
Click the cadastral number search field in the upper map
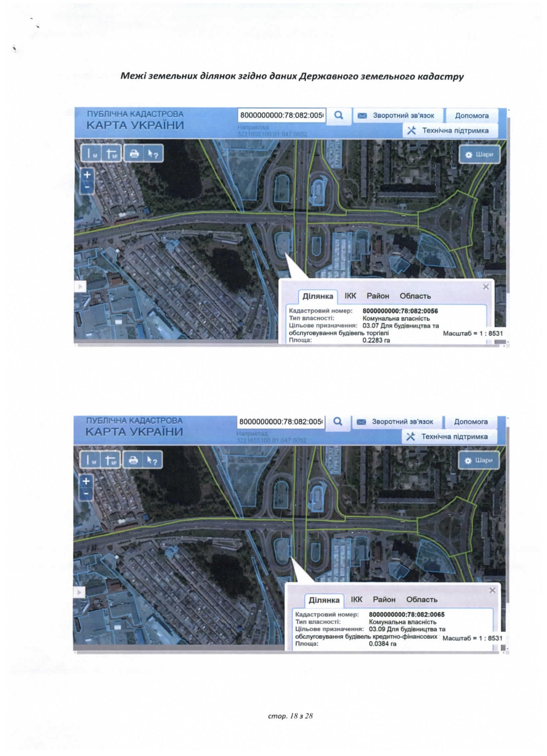281,115
